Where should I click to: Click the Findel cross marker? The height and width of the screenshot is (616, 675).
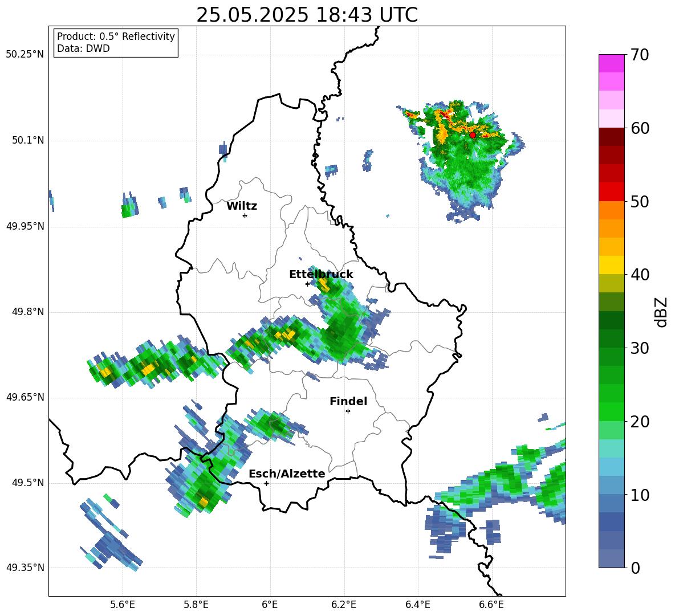[x=348, y=411]
